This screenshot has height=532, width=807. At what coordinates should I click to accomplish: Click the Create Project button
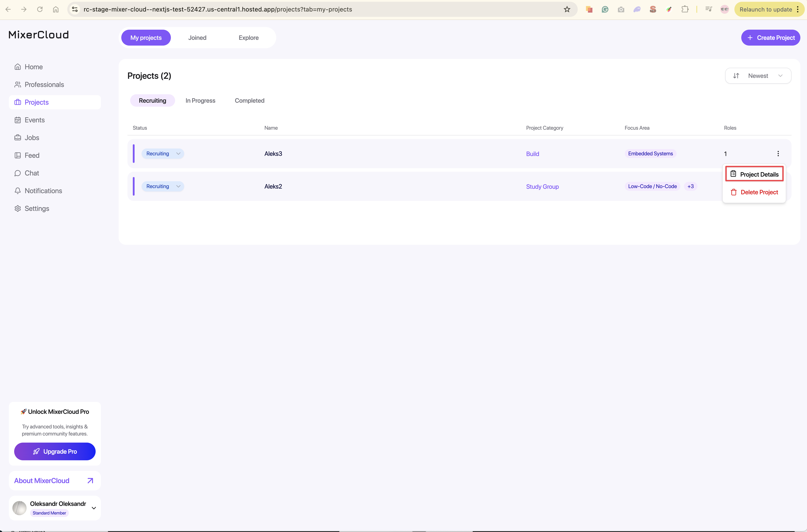click(x=770, y=38)
